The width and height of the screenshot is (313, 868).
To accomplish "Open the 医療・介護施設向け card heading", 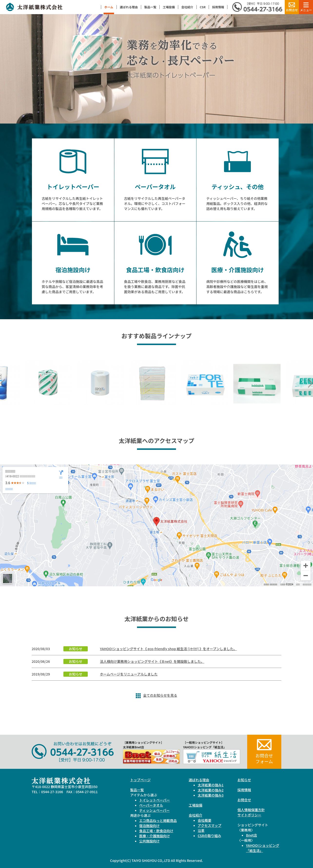I will (237, 270).
